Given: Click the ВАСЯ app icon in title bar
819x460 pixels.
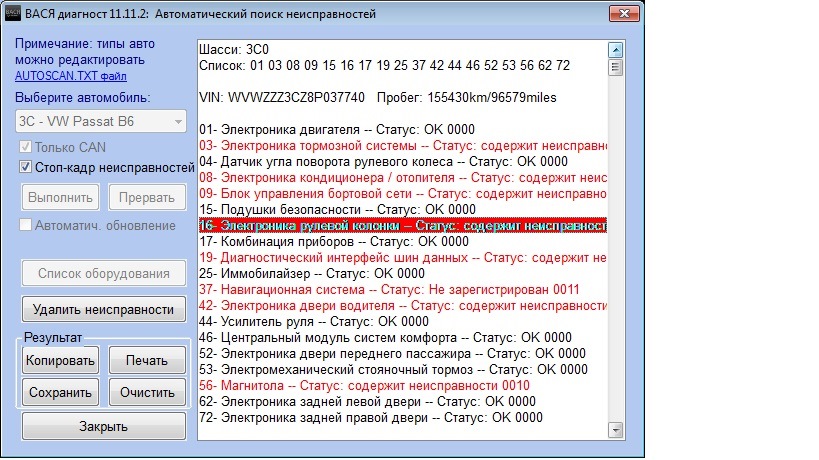Looking at the screenshot, I should pos(13,14).
